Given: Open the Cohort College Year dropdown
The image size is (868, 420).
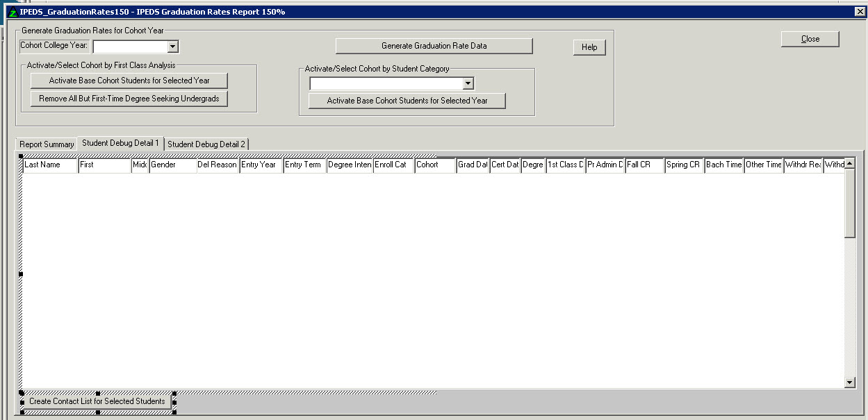Looking at the screenshot, I should tap(173, 47).
